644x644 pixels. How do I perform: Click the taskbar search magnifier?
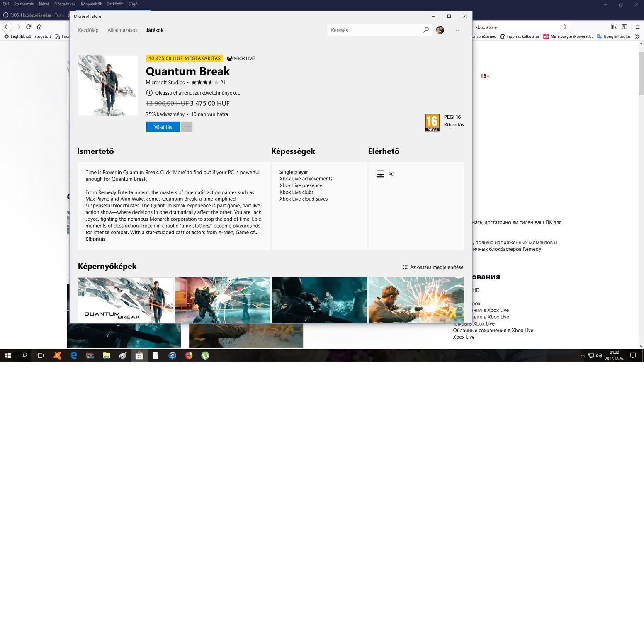(24, 355)
